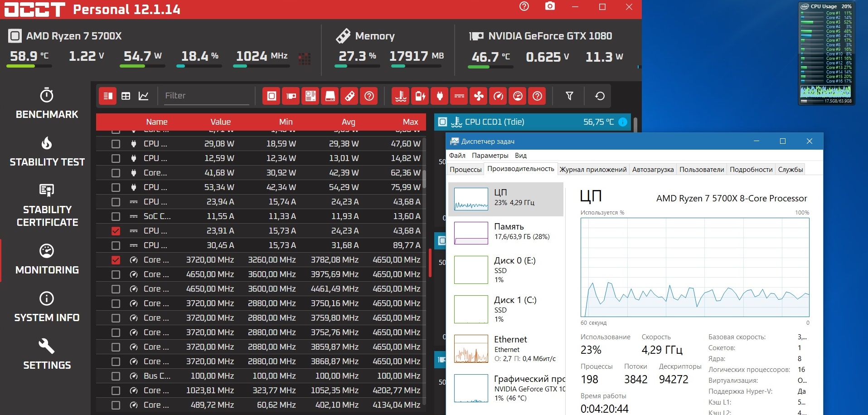This screenshot has height=415, width=868.
Task: Toggle the current sensor type filter
Action: click(x=459, y=96)
